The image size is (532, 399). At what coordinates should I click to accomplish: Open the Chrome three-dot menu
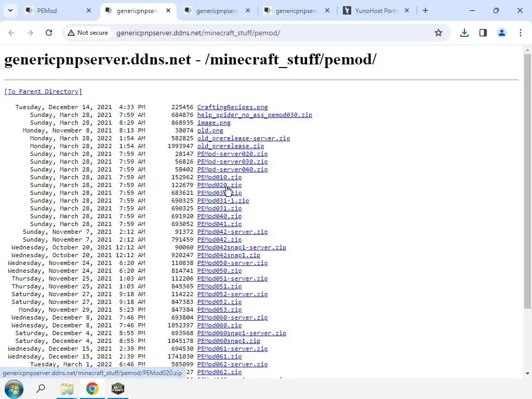click(521, 33)
